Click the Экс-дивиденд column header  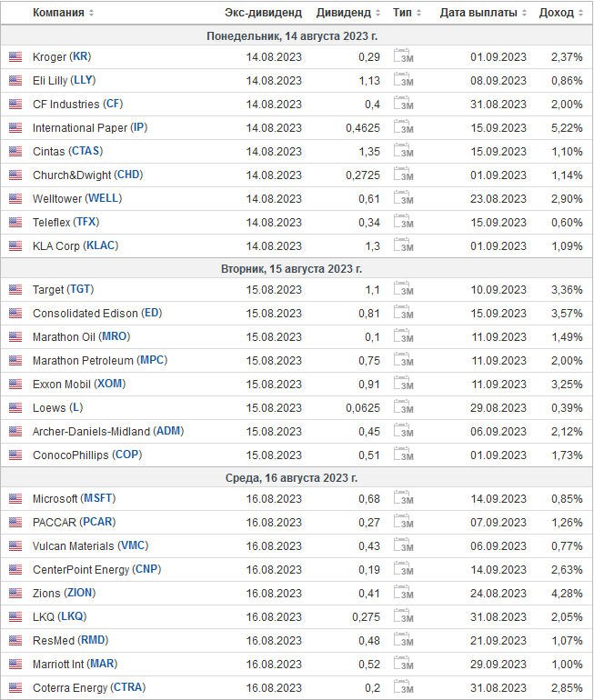click(x=263, y=13)
